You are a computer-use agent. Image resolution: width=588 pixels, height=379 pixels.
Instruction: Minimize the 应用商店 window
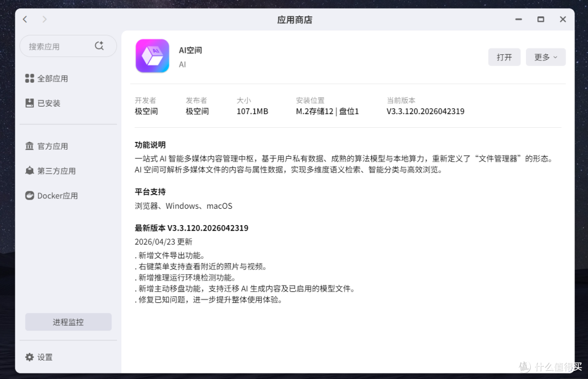519,19
